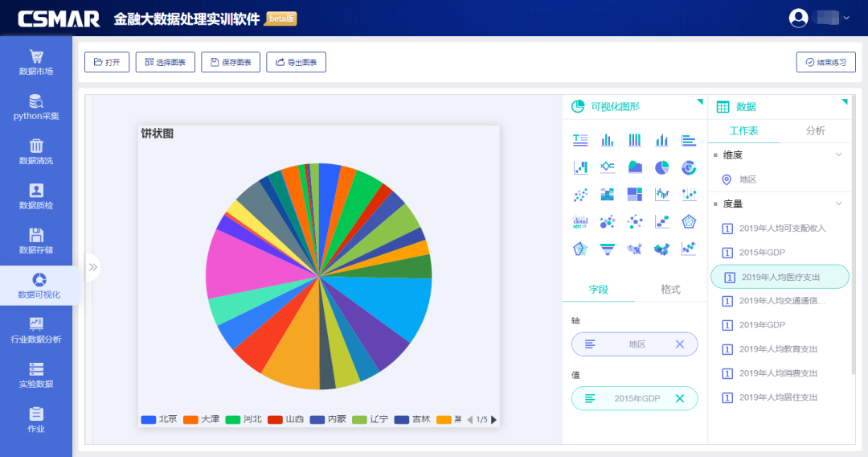
Task: Open user account dropdown arrow
Action: pyautogui.click(x=845, y=18)
